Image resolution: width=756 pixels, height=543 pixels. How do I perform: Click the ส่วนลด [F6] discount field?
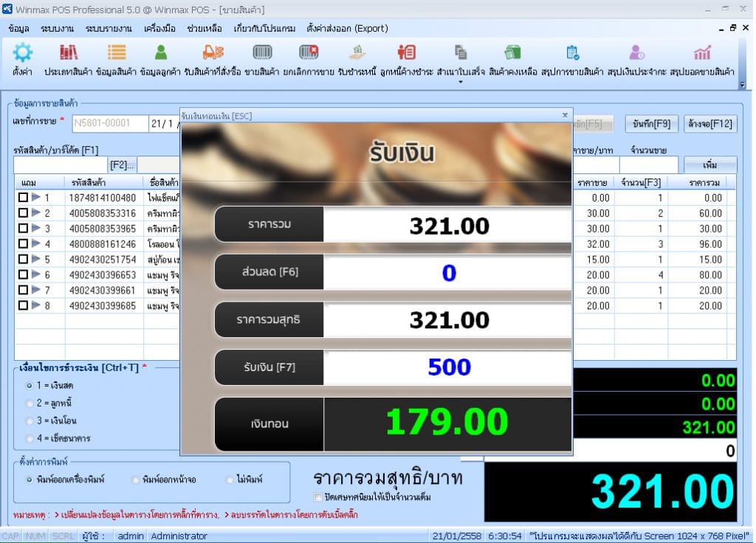coord(448,273)
